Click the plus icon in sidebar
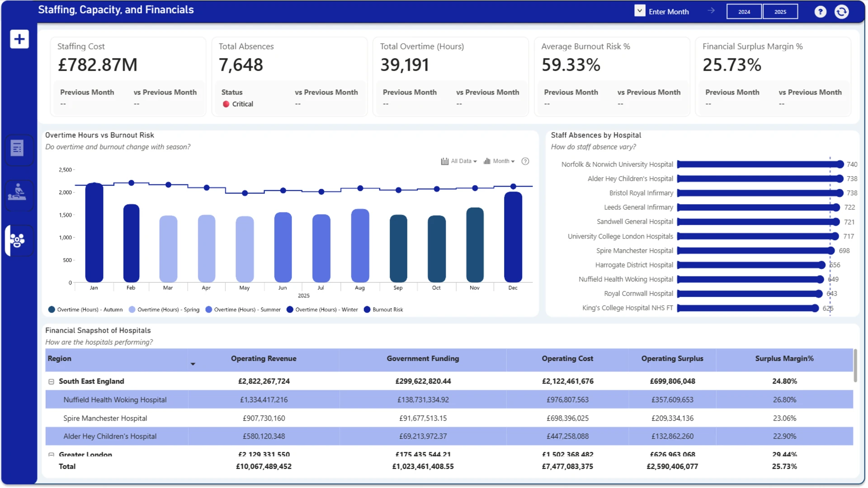The image size is (868, 488). pyautogui.click(x=19, y=39)
